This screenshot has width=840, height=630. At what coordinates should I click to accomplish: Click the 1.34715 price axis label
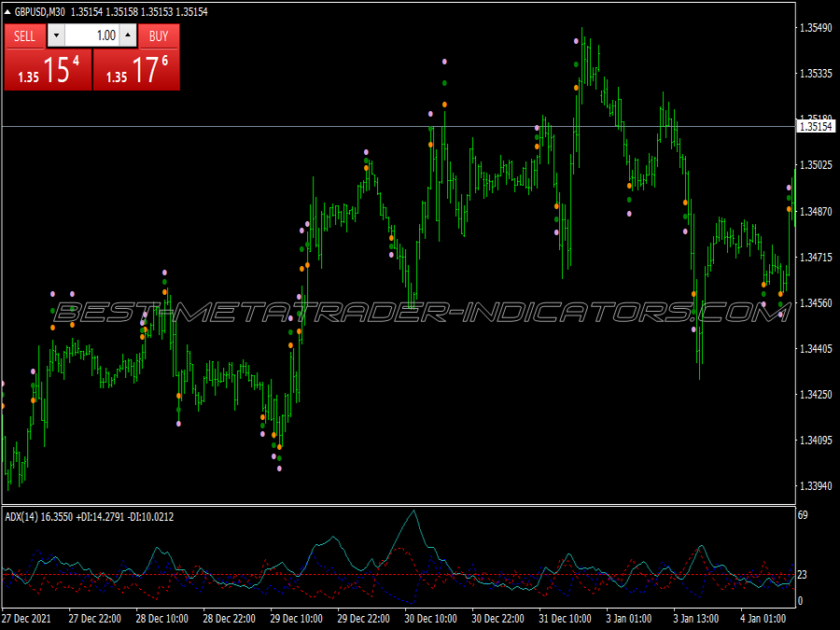tap(816, 258)
